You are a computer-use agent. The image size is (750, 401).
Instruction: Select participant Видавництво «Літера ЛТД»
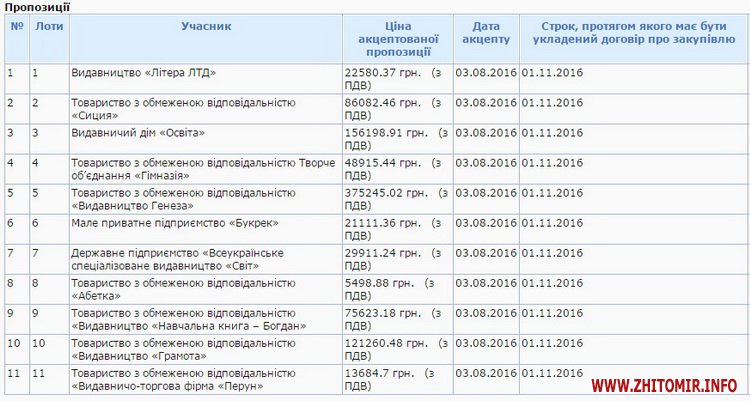click(144, 73)
